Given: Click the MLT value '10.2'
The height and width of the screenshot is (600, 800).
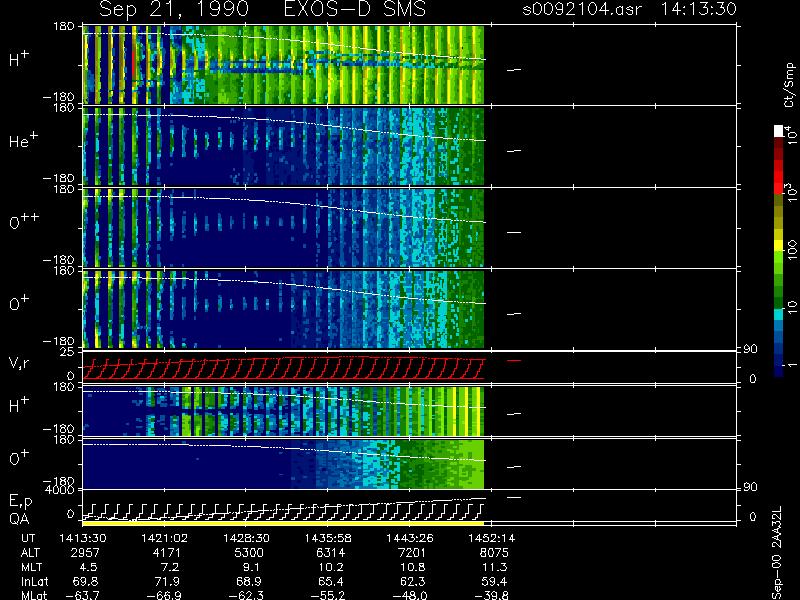Looking at the screenshot, I should click(x=331, y=567).
